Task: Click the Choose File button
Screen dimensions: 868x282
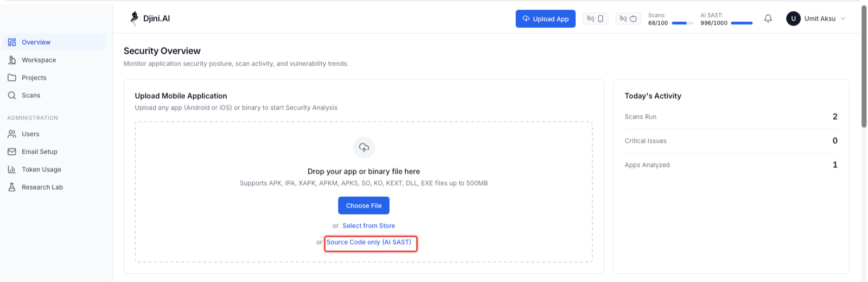Action: (363, 205)
